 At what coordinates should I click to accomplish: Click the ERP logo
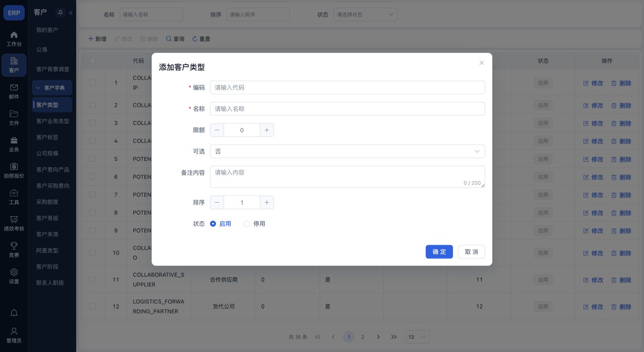(14, 13)
